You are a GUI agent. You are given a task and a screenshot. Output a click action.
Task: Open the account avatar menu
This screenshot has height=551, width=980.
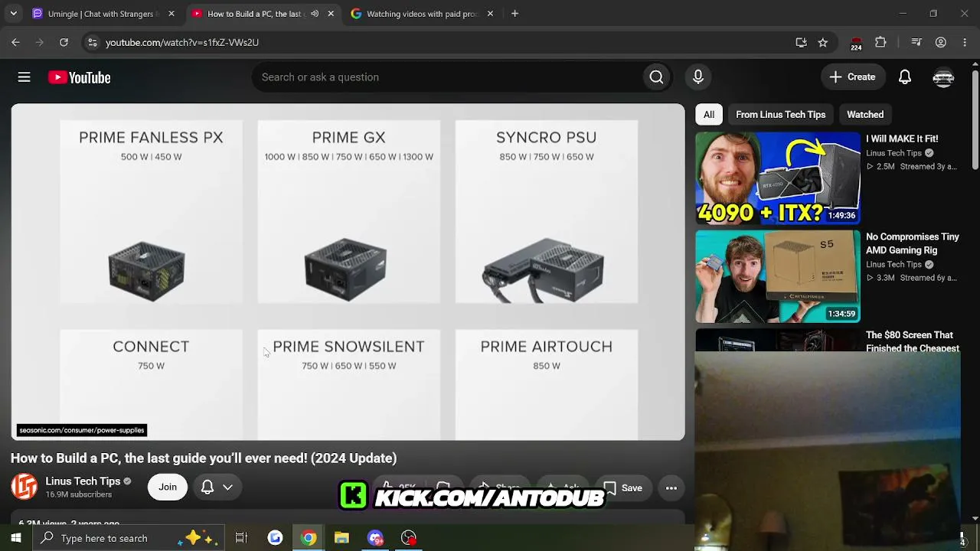(x=943, y=77)
